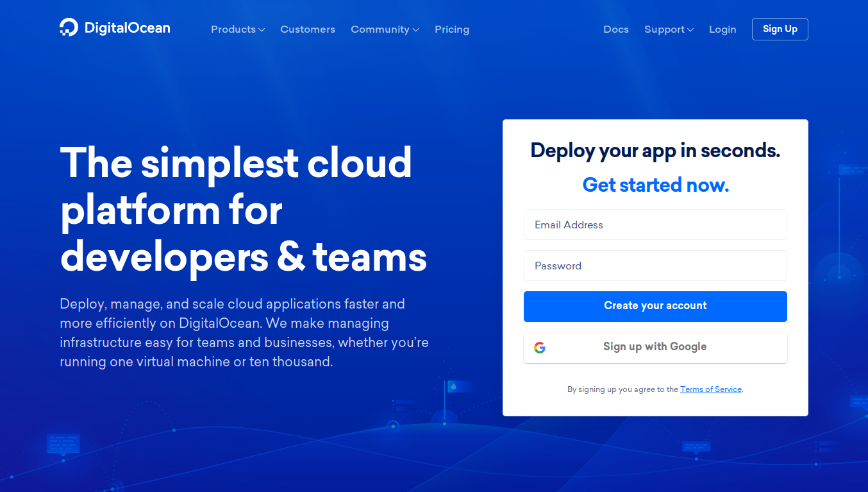Click the signup form card heading
This screenshot has height=492, width=868.
655,150
